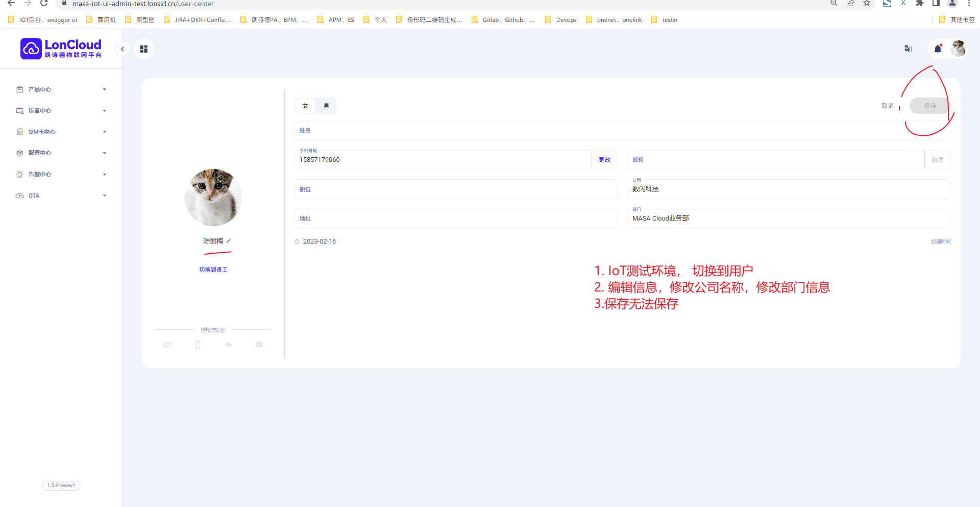The image size is (980, 507).
Task: Open the 其他书签 bookmark folder
Action: (x=957, y=20)
